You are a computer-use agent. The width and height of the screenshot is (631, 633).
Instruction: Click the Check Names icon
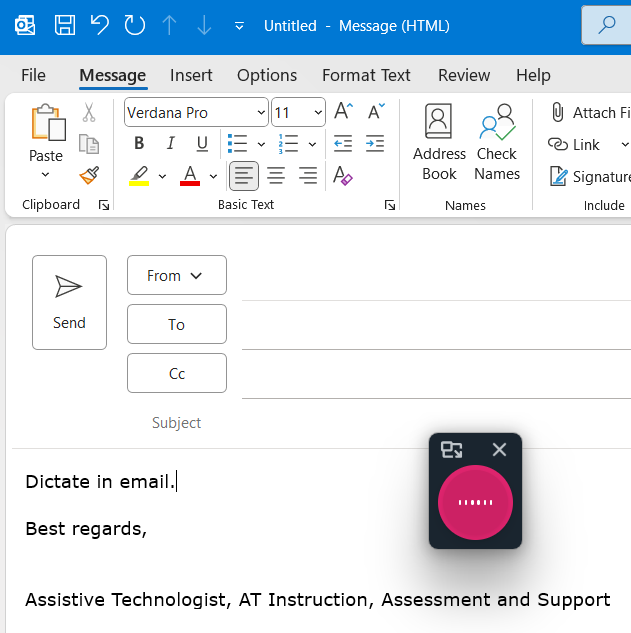pos(497,144)
